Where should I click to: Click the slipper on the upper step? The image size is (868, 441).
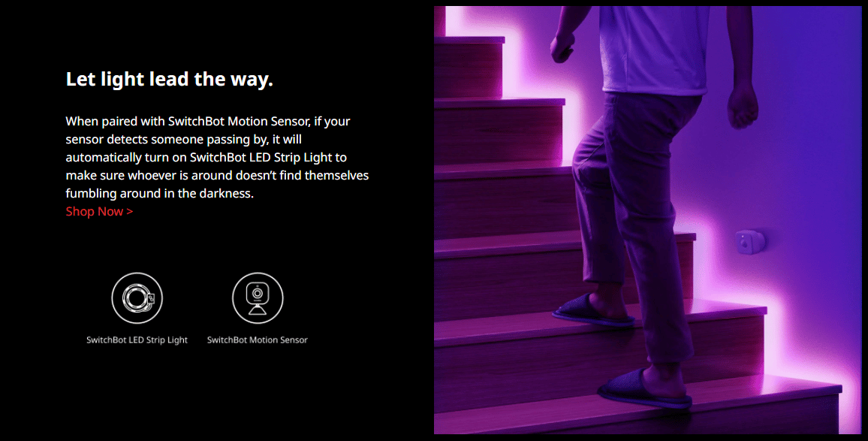[594, 310]
